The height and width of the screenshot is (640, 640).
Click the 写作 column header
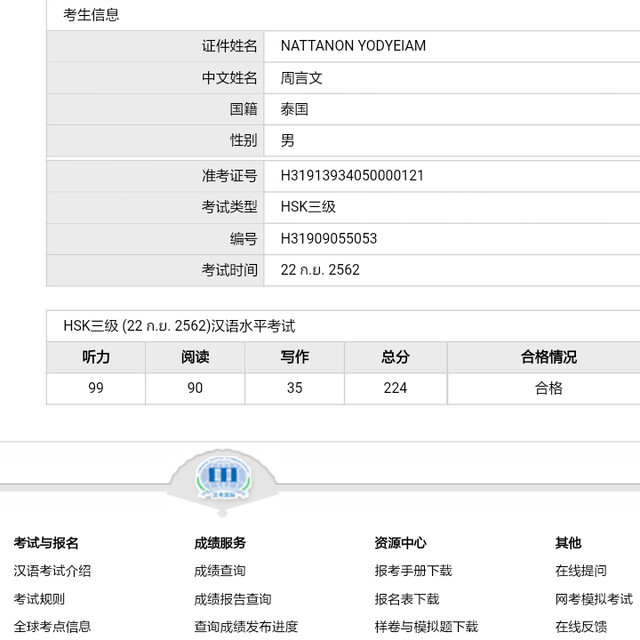tap(294, 357)
